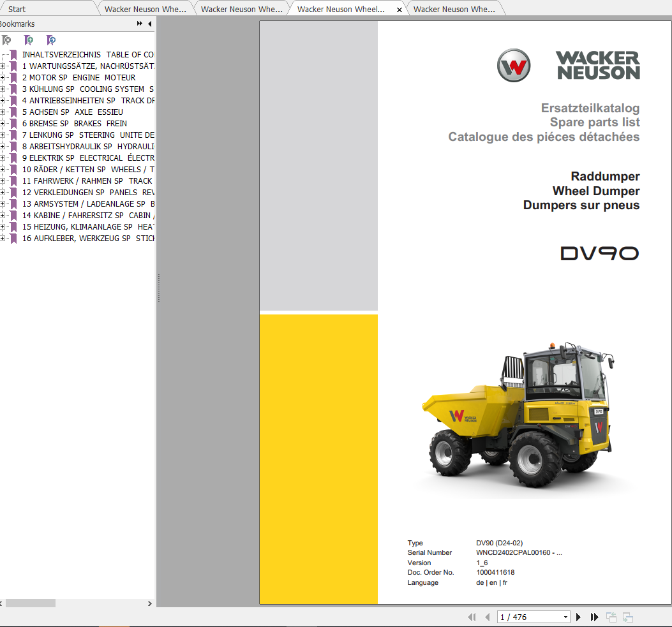The width and height of the screenshot is (672, 627).
Task: Go to the current bookmark destination
Action: pyautogui.click(x=52, y=40)
